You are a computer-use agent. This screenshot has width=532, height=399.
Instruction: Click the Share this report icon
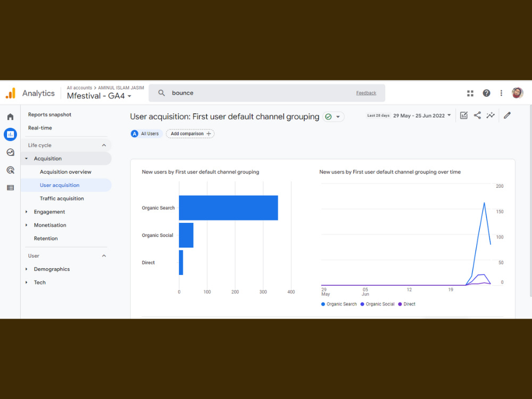click(477, 115)
